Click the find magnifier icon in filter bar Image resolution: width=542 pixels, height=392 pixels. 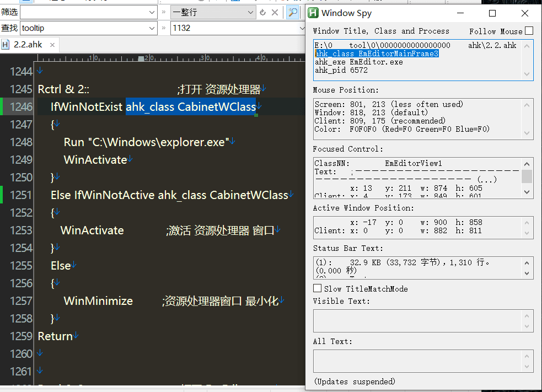coord(292,12)
